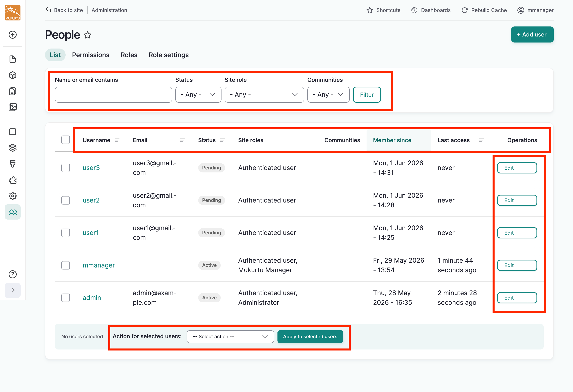Click the Active badge in admin row
This screenshot has height=392, width=573.
(x=209, y=298)
